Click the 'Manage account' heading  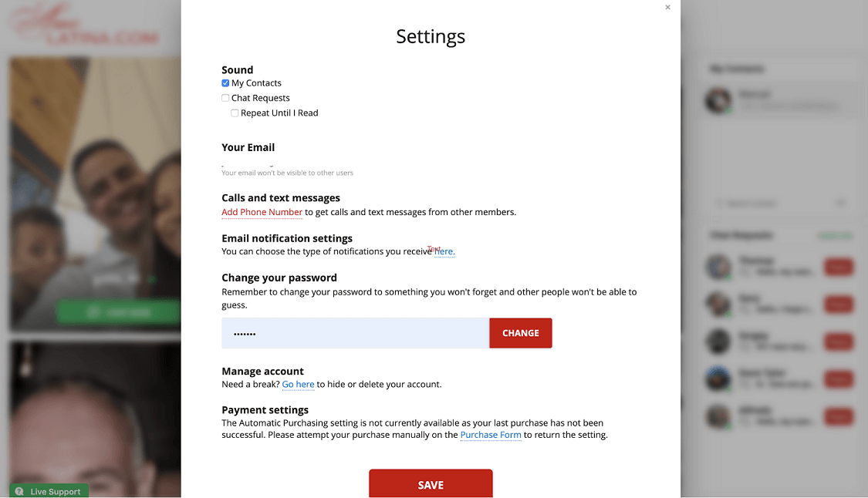pos(262,372)
